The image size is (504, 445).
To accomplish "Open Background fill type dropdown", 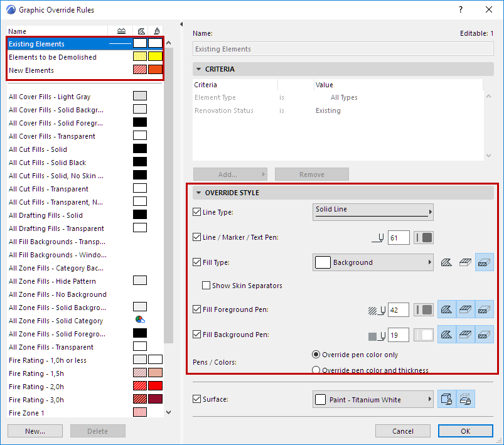I will [373, 262].
